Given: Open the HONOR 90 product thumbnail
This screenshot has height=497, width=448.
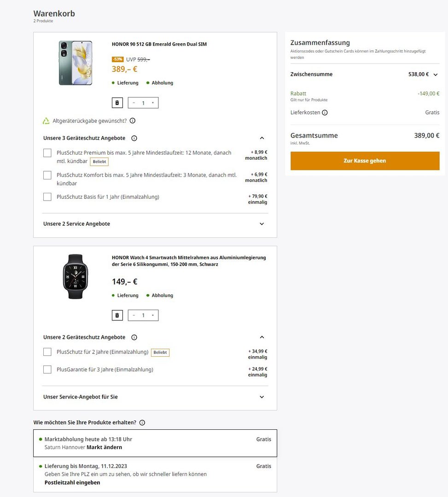Looking at the screenshot, I should coord(76,63).
